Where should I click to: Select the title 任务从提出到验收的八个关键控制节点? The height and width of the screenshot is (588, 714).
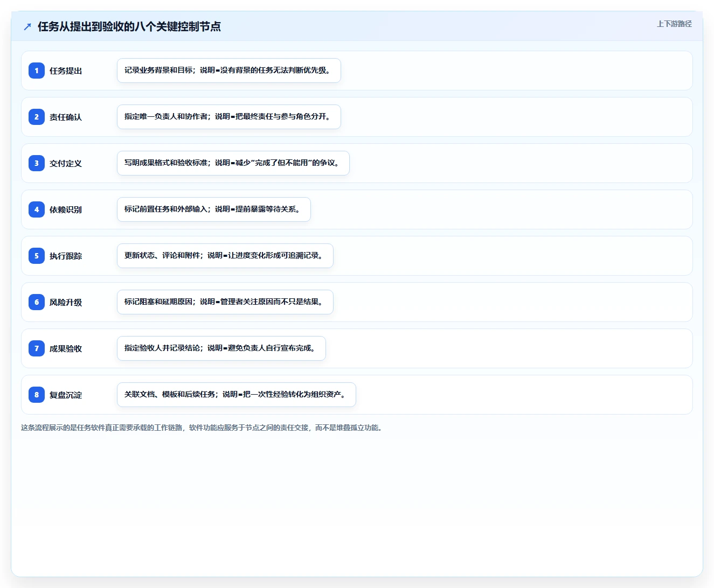point(129,26)
